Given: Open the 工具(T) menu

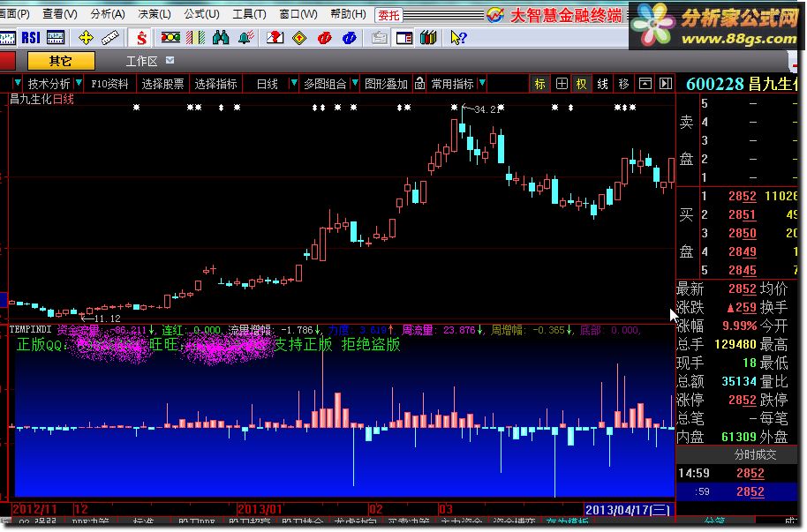Looking at the screenshot, I should [249, 14].
